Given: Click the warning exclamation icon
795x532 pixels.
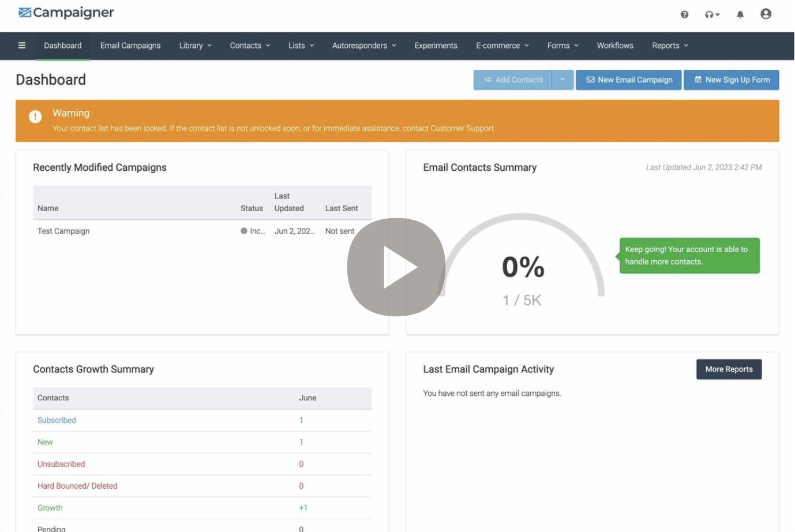Looking at the screenshot, I should pos(35,117).
